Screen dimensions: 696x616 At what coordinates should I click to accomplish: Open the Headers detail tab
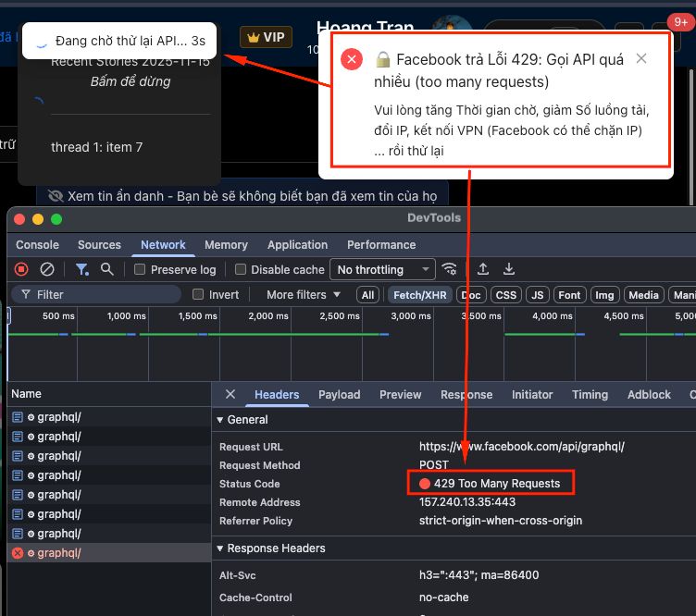tap(277, 395)
